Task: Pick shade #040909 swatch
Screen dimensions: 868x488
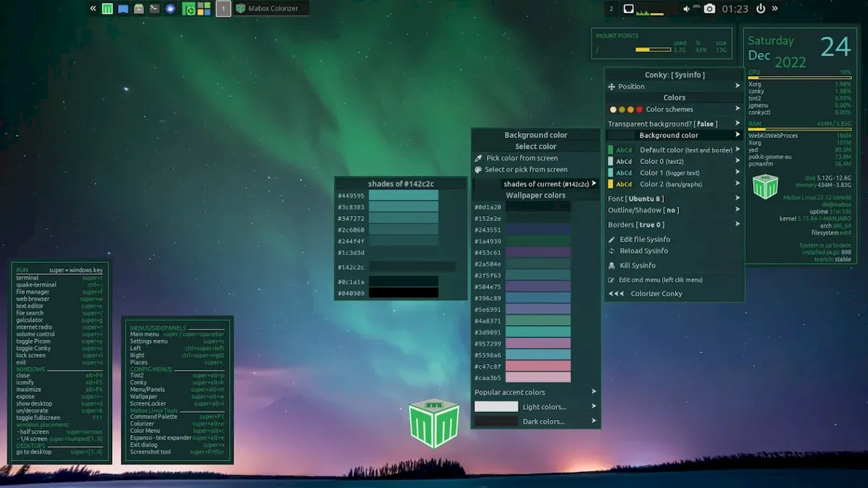Action: 404,293
